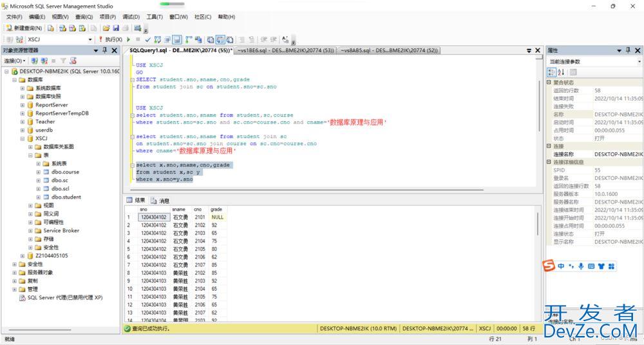Click the New Query (新建查询) button
This screenshot has width=644, height=345.
coord(24,28)
